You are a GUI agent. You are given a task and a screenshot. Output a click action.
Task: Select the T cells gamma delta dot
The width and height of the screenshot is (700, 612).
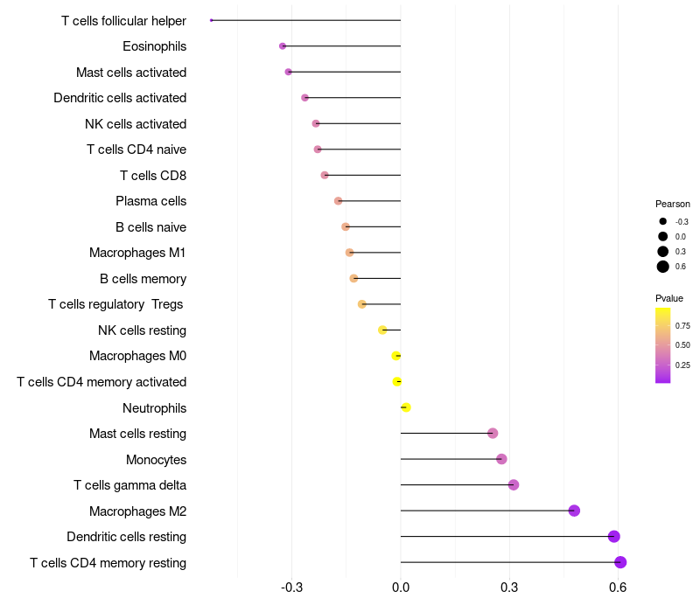(514, 485)
